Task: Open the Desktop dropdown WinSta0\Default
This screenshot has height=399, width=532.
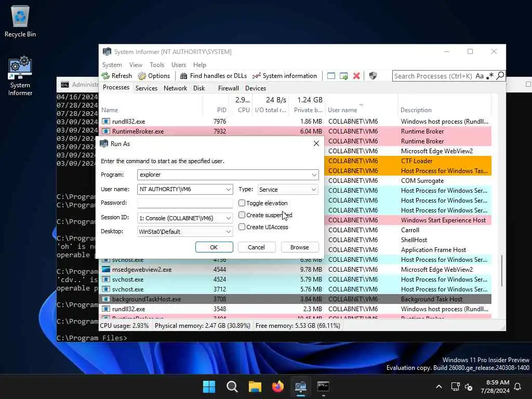Action: coord(185,232)
